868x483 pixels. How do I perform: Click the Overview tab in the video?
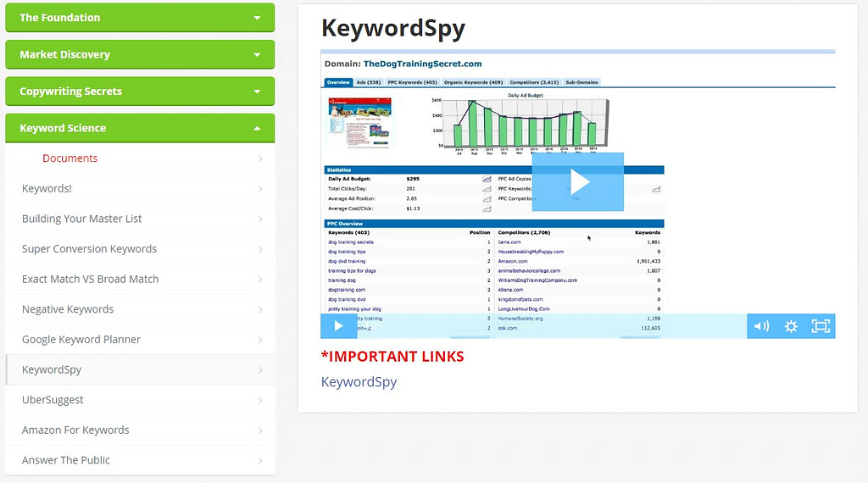coord(338,82)
